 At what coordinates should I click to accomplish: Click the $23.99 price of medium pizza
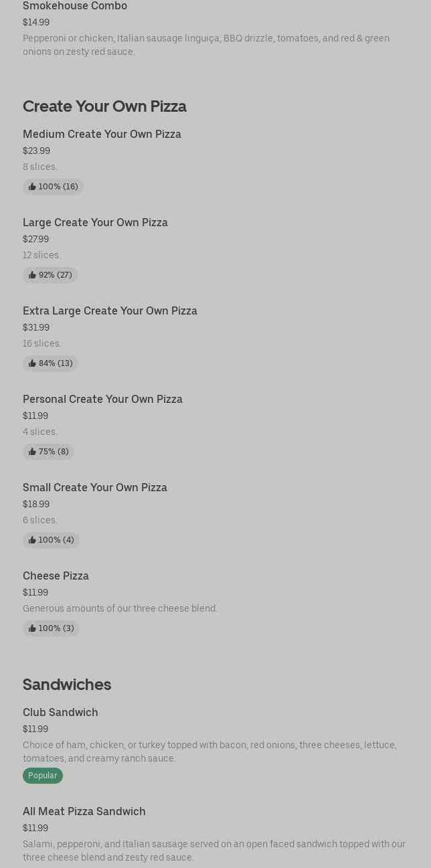(x=36, y=151)
